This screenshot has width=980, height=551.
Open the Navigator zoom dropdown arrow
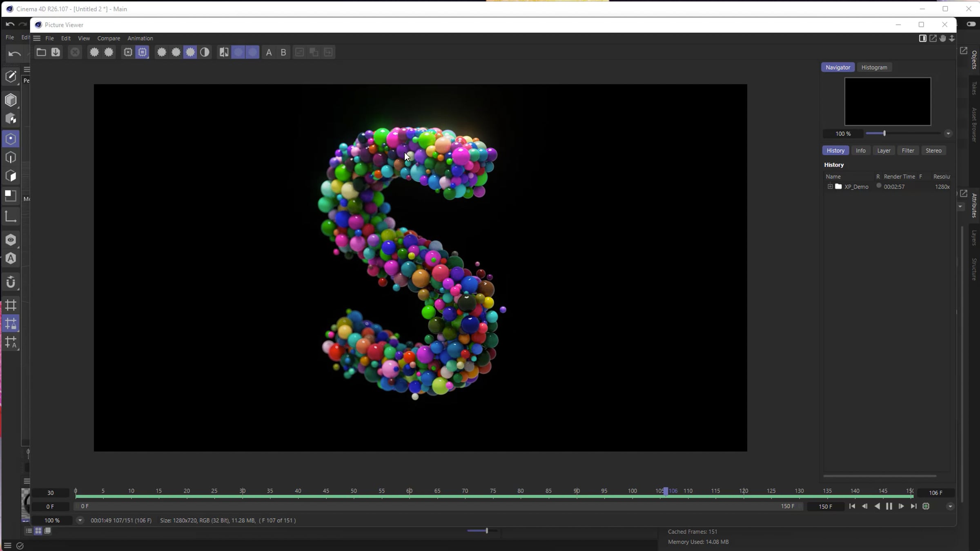coord(948,133)
